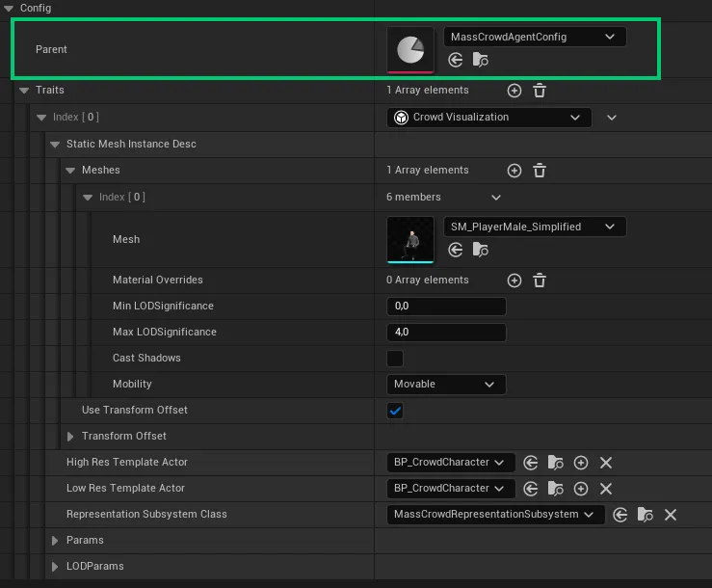The image size is (712, 588).
Task: Browse to Parent asset in Content Browser
Action: (x=481, y=60)
